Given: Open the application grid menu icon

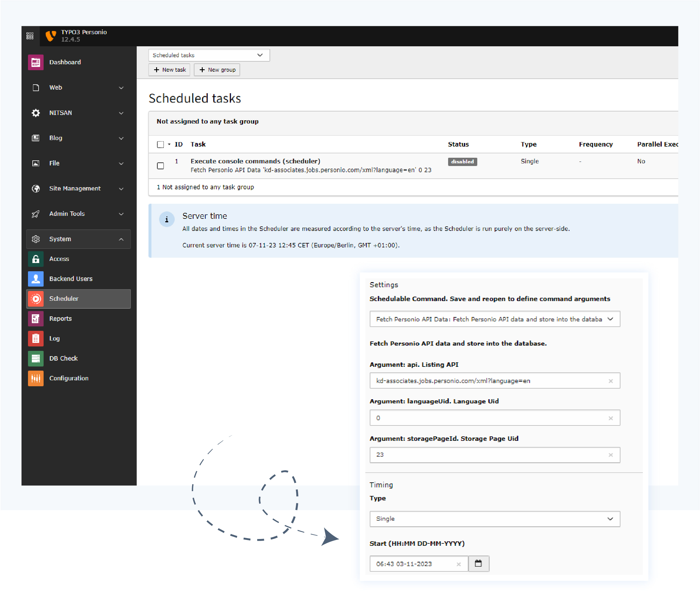Looking at the screenshot, I should pos(30,36).
